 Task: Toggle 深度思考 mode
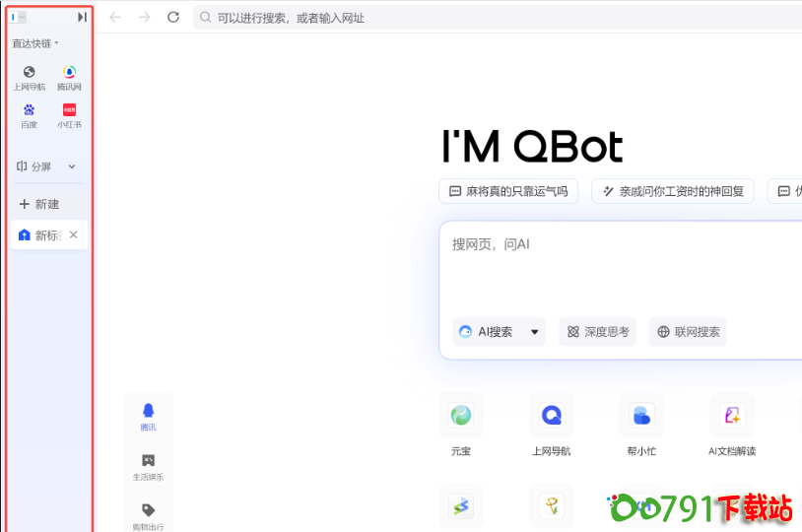[597, 332]
